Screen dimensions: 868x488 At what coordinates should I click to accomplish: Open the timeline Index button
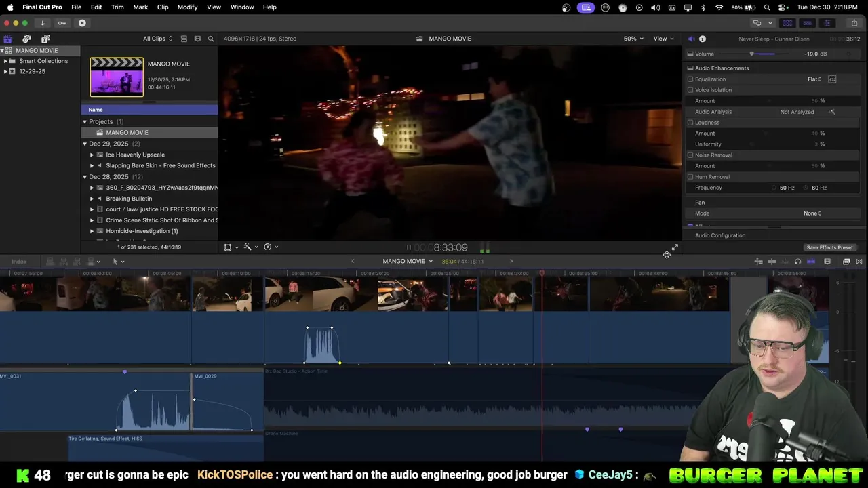pos(19,262)
